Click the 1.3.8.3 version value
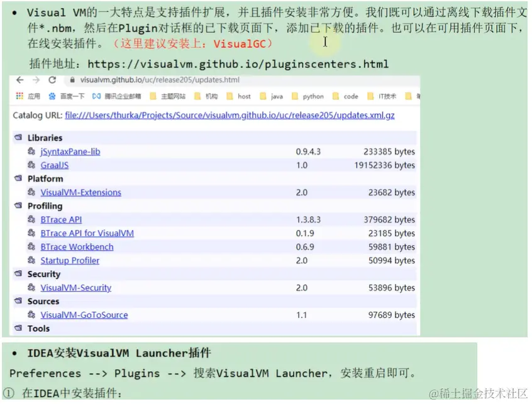The width and height of the screenshot is (532, 404). tap(308, 220)
